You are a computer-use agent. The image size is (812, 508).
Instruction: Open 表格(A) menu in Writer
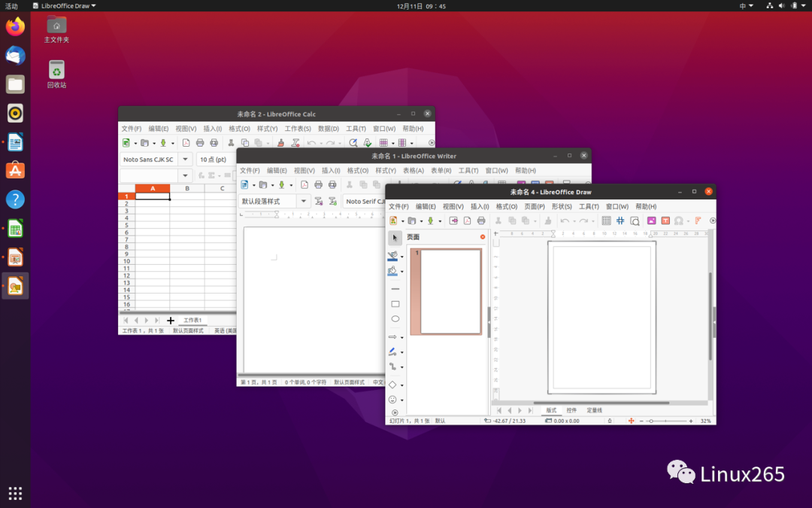[x=414, y=171]
